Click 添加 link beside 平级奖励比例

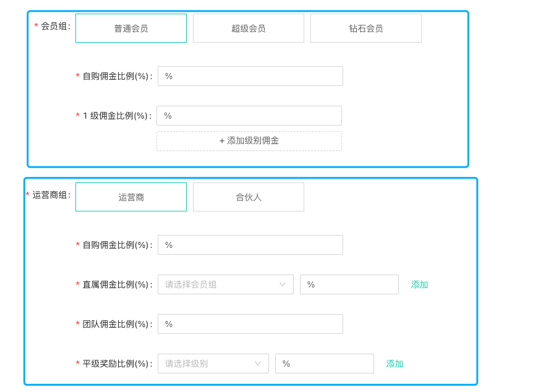[395, 364]
